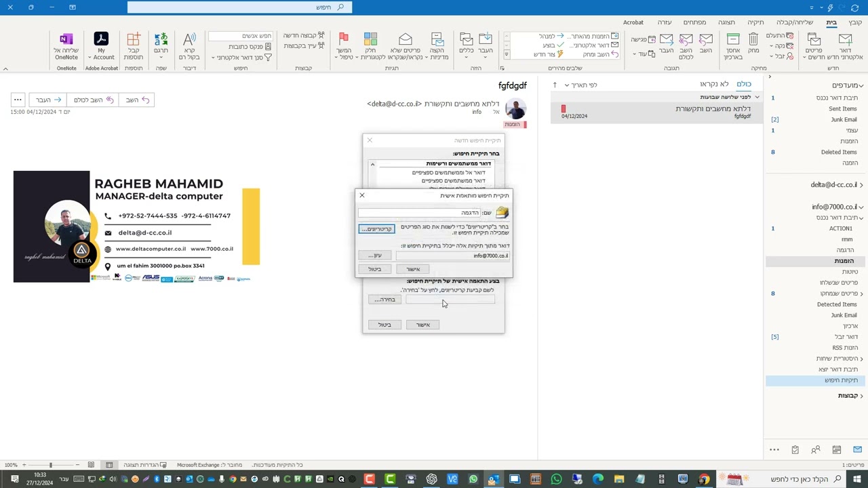Open the Filter Email dropdown
868x488 pixels.
(241, 58)
